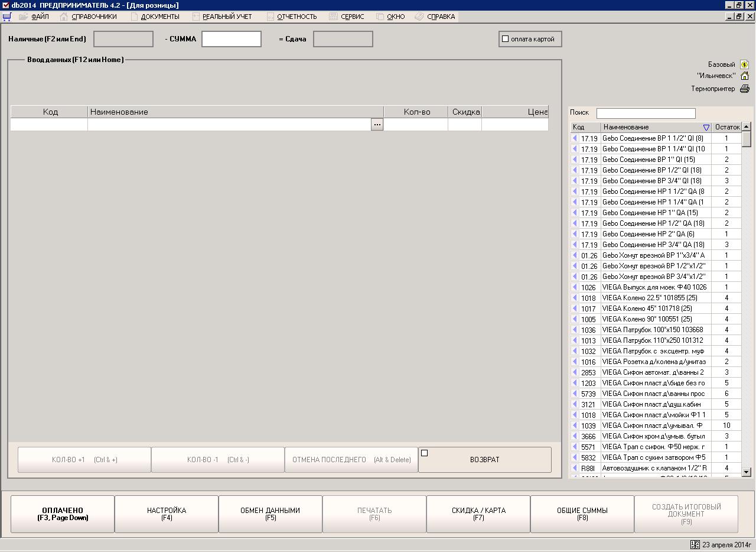The image size is (756, 552).
Task: Click the product list scrollbar thumb
Action: coord(747,139)
